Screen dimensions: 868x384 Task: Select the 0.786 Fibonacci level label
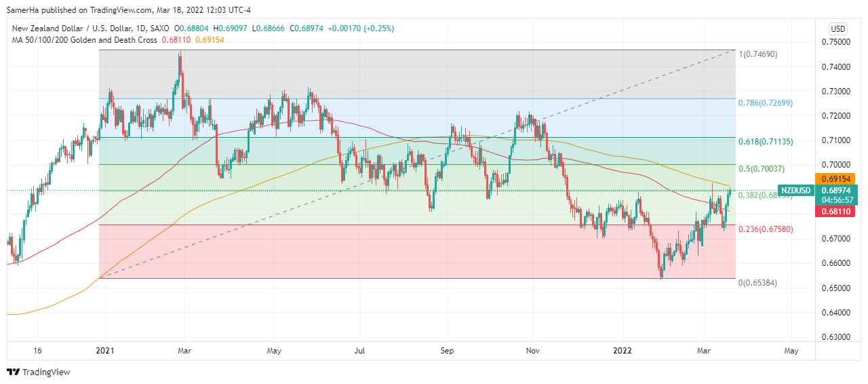765,102
